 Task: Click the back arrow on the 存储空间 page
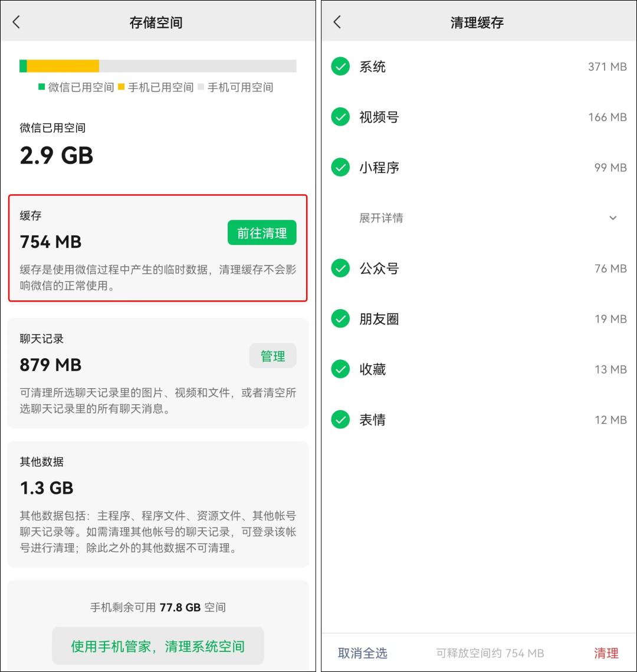(17, 21)
